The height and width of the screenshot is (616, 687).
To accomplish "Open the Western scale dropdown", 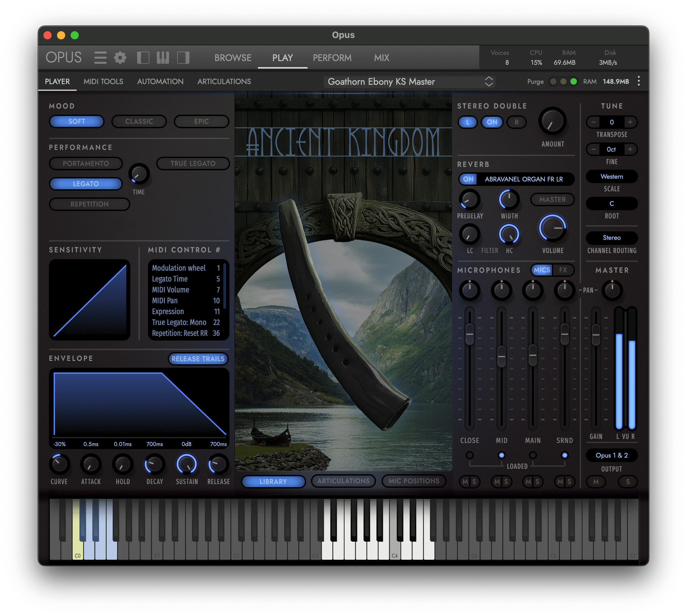I will point(612,176).
